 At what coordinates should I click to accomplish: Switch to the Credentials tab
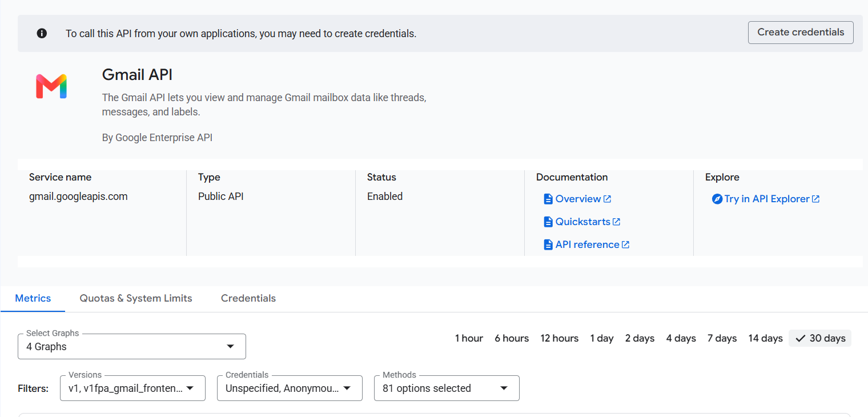pos(248,298)
